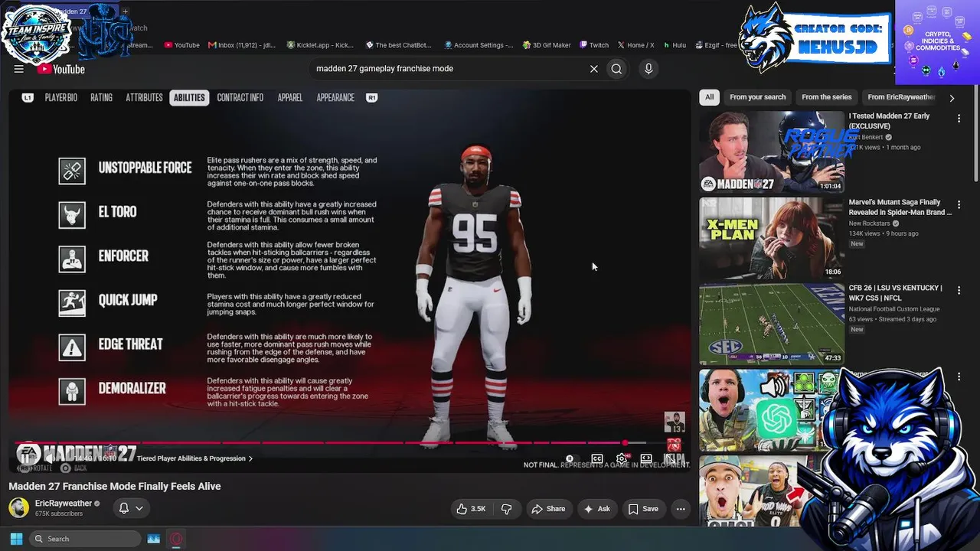Open the Gmail Inbox bookmark
This screenshot has width=980, height=551.
[x=240, y=45]
